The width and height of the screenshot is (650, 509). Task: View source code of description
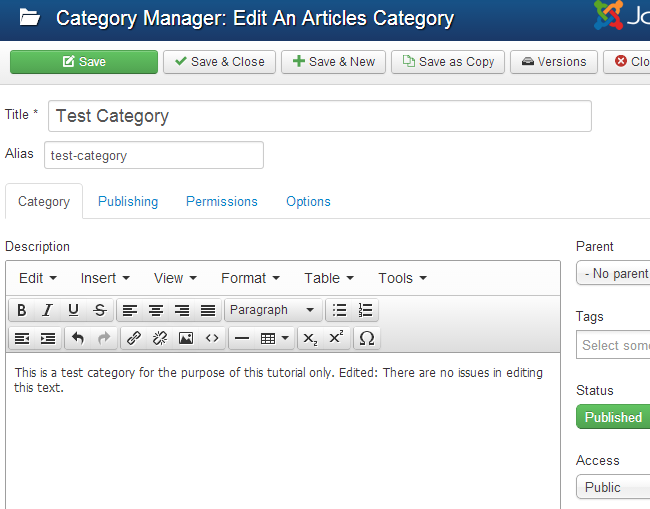[x=212, y=338]
